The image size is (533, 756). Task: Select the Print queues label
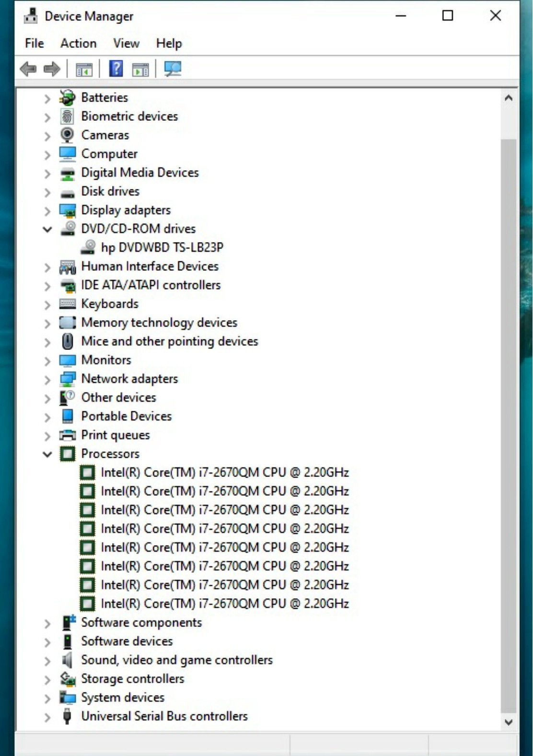coord(116,435)
